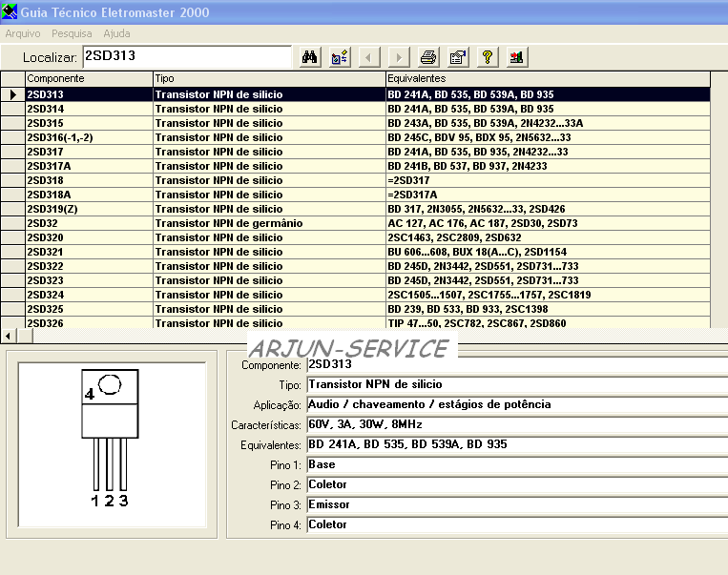Click the Tipo detail field
Image resolution: width=728 pixels, height=575 pixels.
(517, 384)
